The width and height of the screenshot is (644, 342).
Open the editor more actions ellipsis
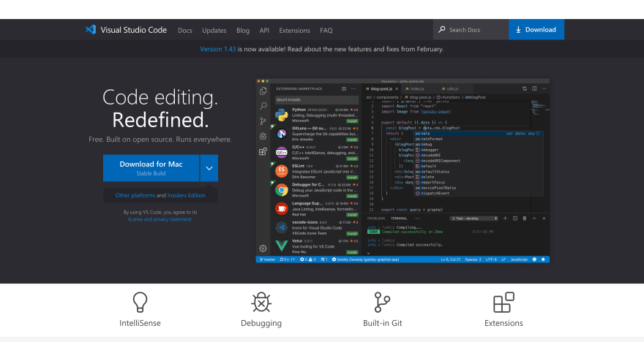click(544, 88)
